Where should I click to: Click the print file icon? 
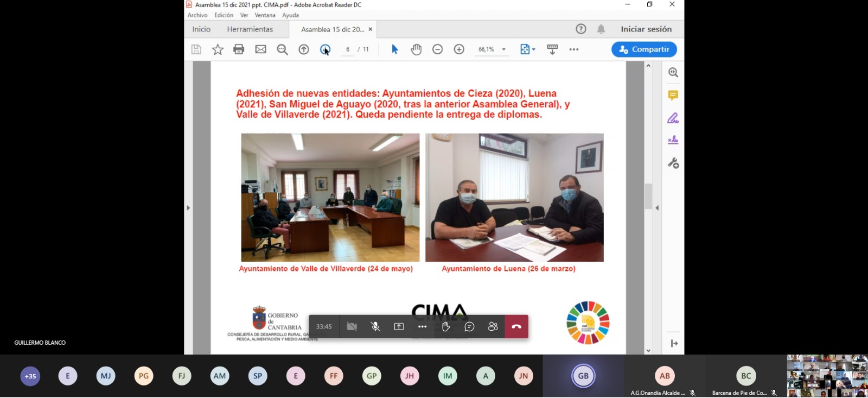(x=239, y=49)
